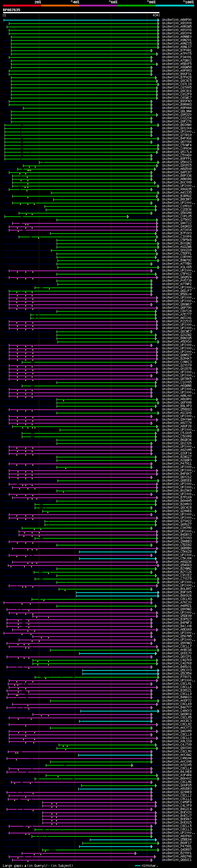Select label UniRef100_A7QIH5

(177, 765)
